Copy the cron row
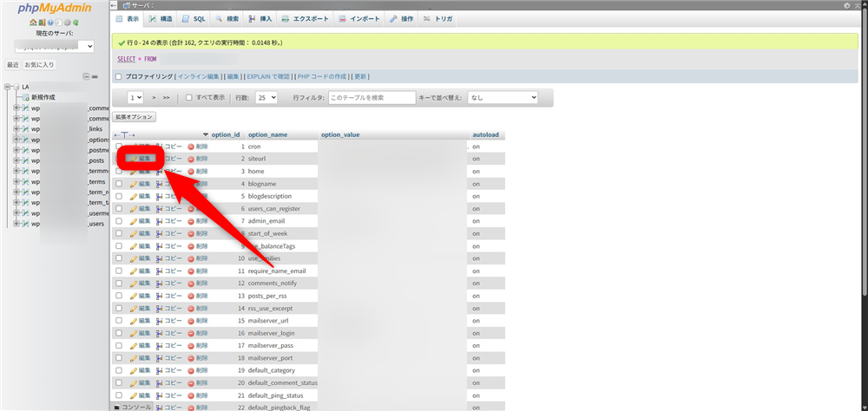The image size is (868, 411). [169, 147]
